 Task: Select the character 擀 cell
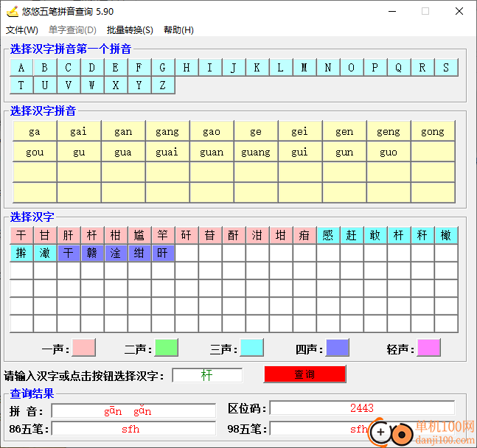click(x=21, y=253)
